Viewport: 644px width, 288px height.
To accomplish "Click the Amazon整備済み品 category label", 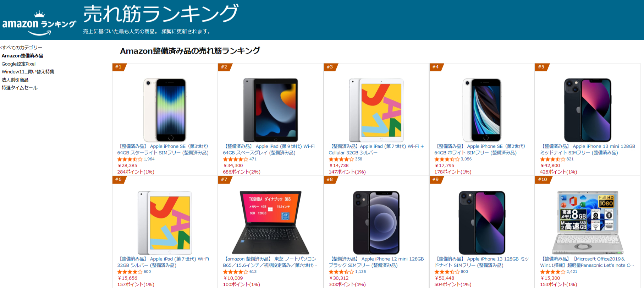I will tap(23, 55).
